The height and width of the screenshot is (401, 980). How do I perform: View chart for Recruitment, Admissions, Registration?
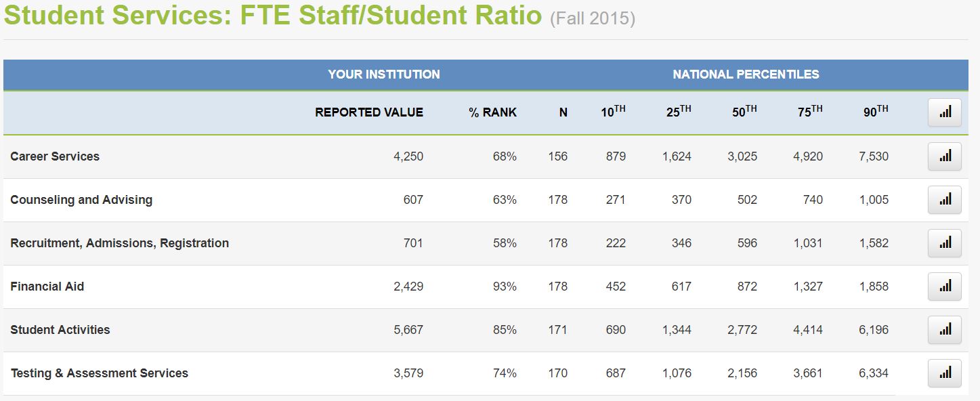point(944,242)
